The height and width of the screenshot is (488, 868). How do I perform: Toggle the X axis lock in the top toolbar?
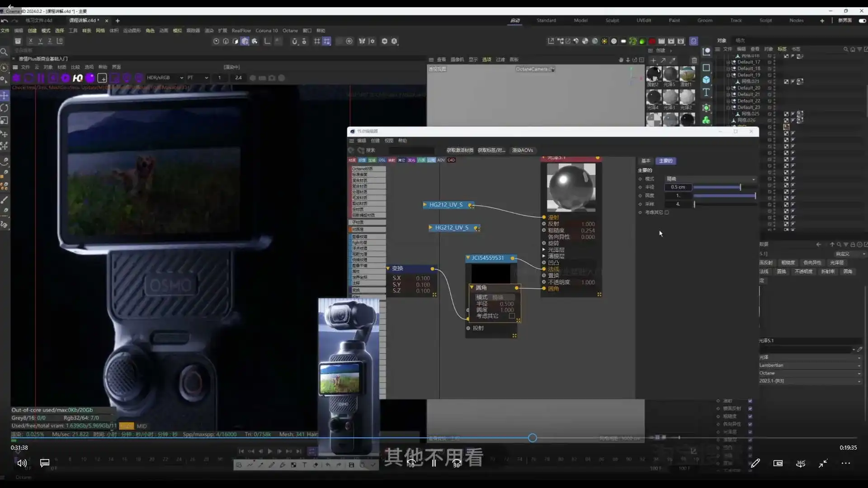click(31, 41)
